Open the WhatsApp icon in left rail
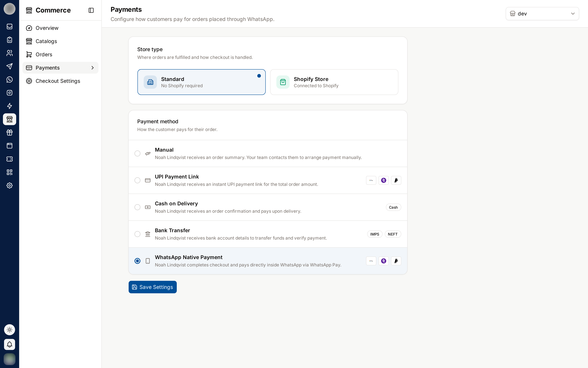588x368 pixels. pyautogui.click(x=10, y=80)
